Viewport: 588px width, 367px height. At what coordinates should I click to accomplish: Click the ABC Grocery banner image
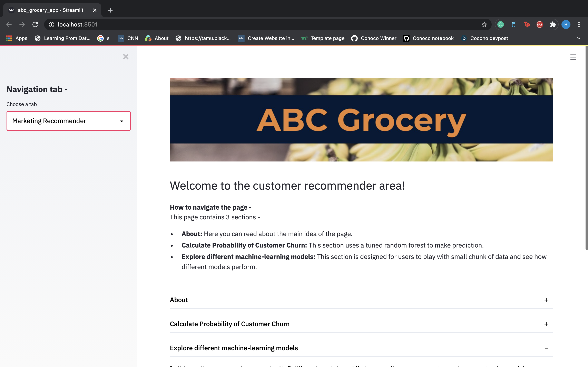pyautogui.click(x=361, y=119)
